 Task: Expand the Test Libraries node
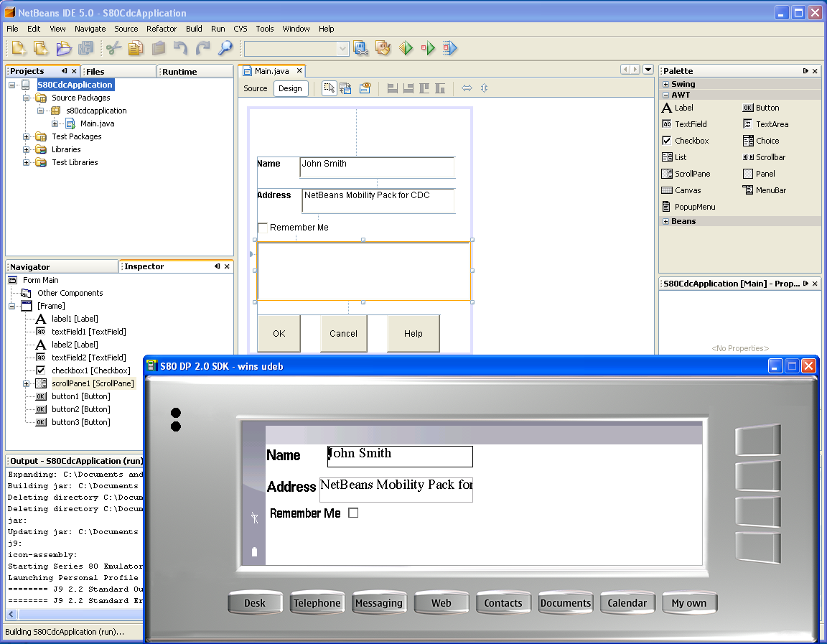click(26, 162)
